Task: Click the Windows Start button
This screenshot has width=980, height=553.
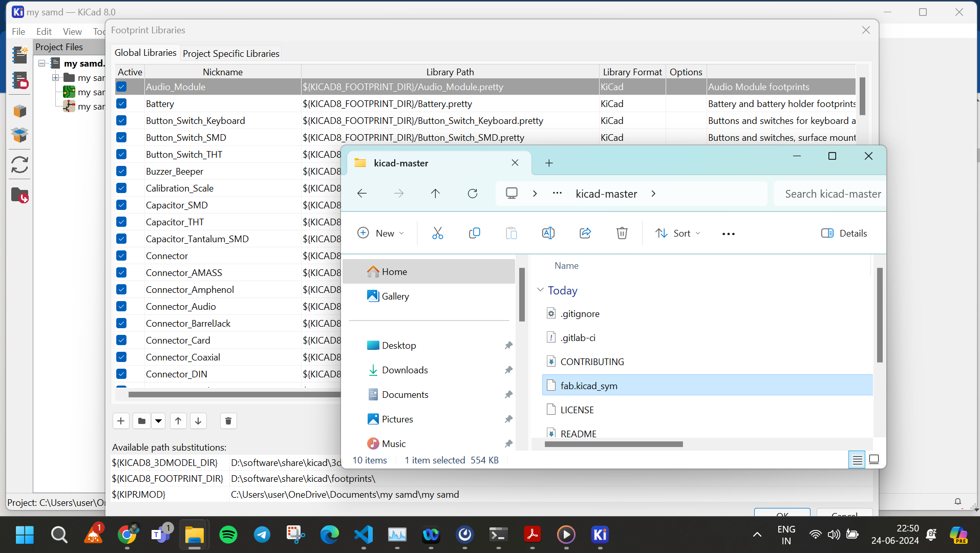Action: (x=25, y=535)
